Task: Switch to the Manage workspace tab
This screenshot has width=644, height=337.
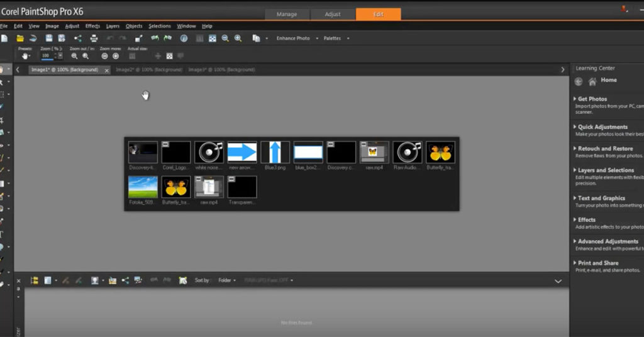Action: point(287,14)
